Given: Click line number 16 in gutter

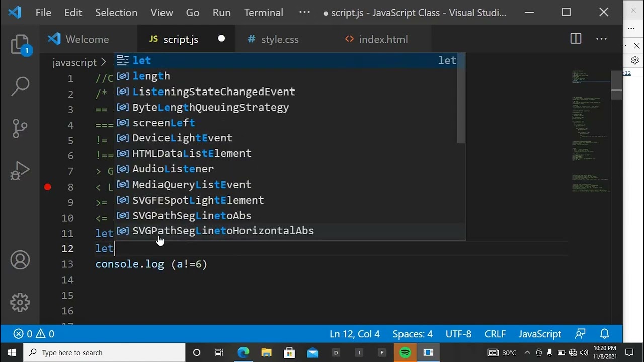Looking at the screenshot, I should (x=67, y=311).
